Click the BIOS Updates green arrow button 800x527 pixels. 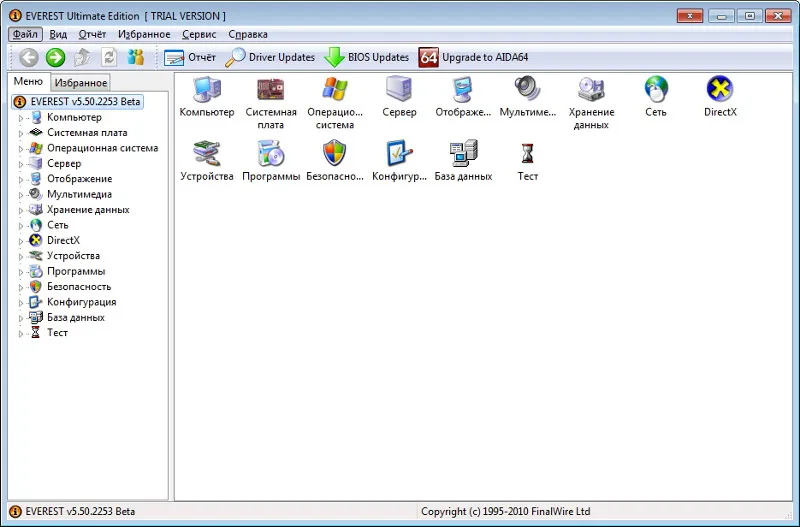pos(366,58)
